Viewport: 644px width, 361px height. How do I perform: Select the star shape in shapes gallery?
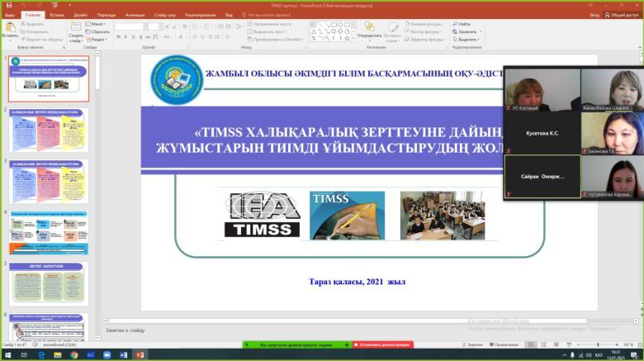point(347,38)
